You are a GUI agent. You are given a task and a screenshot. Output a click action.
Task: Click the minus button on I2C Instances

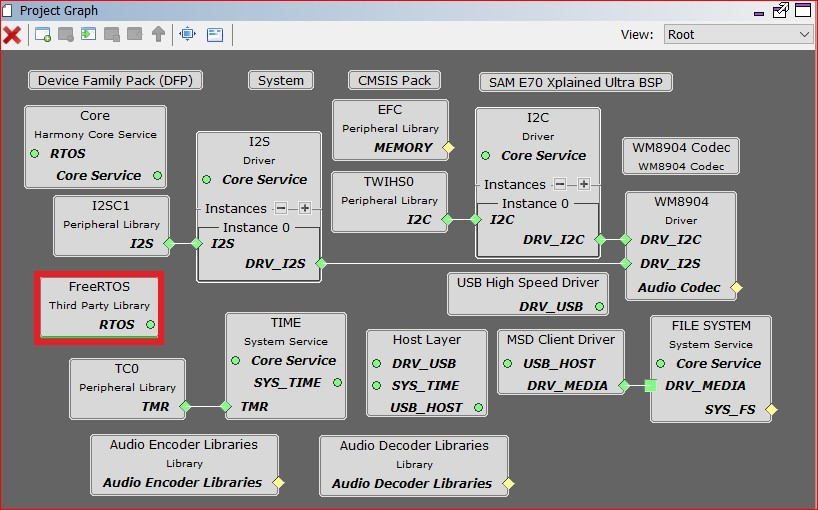pyautogui.click(x=560, y=184)
